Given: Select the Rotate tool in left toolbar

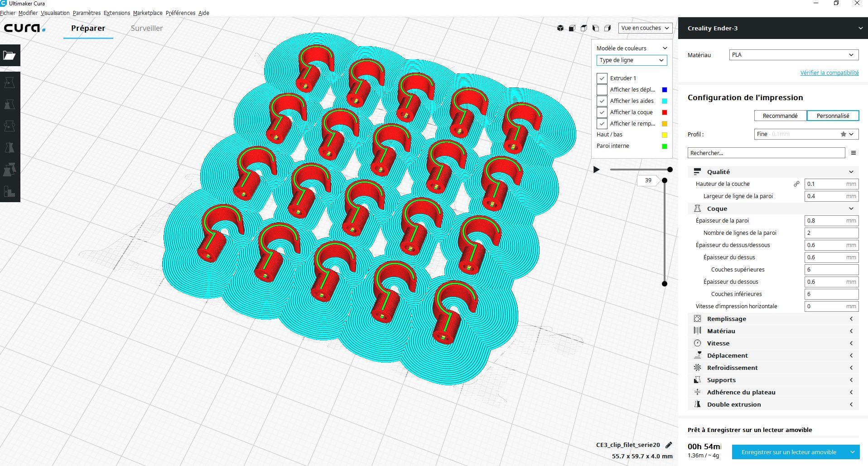Looking at the screenshot, I should (x=10, y=126).
